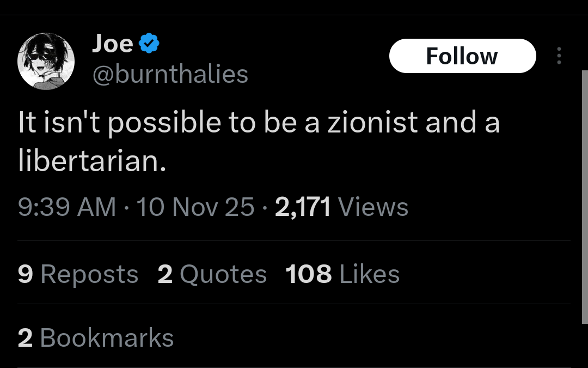
Task: Open the 108 Likes list
Action: pyautogui.click(x=342, y=274)
